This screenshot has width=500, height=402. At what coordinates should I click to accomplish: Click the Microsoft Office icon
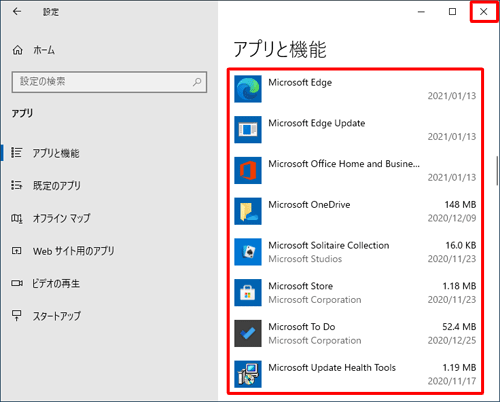(x=248, y=170)
